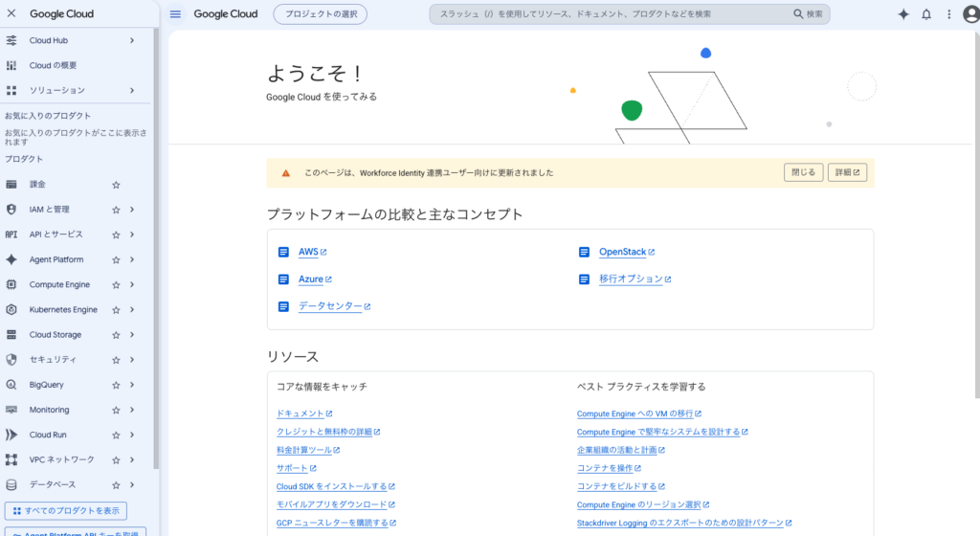
Task: Click the Agent Platform star icon
Action: [x=11, y=259]
